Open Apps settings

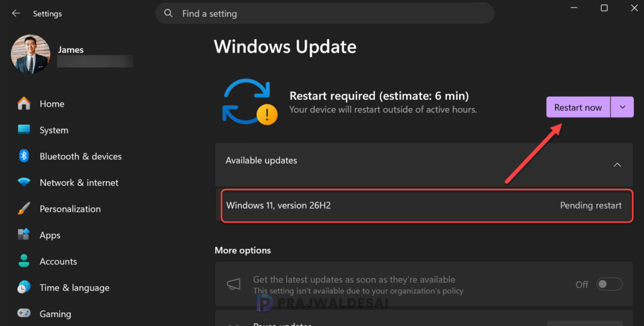tap(50, 235)
